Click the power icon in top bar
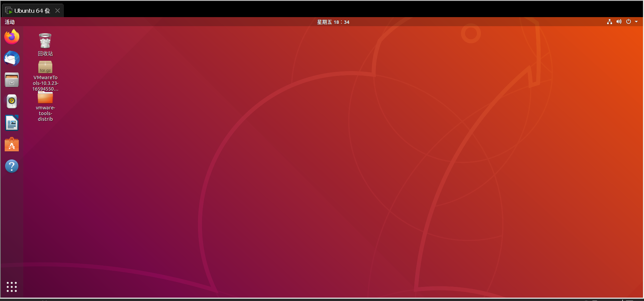Viewport: 644px width, 301px height. pos(629,21)
